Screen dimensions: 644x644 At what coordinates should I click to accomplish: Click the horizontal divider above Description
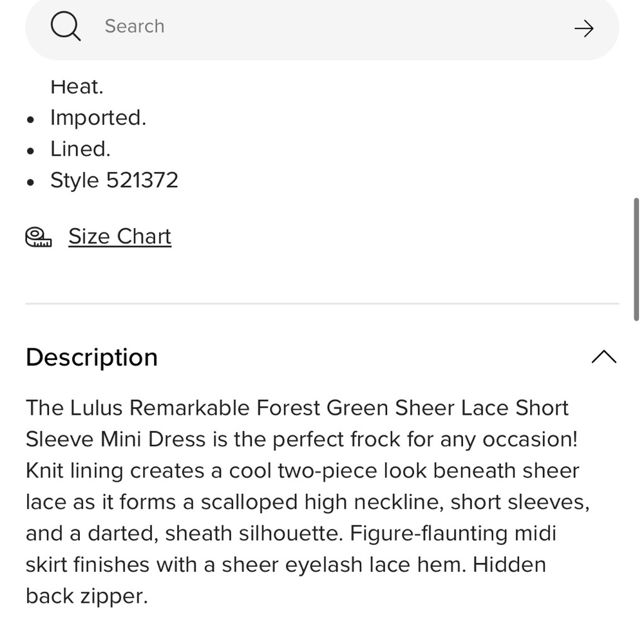point(322,303)
